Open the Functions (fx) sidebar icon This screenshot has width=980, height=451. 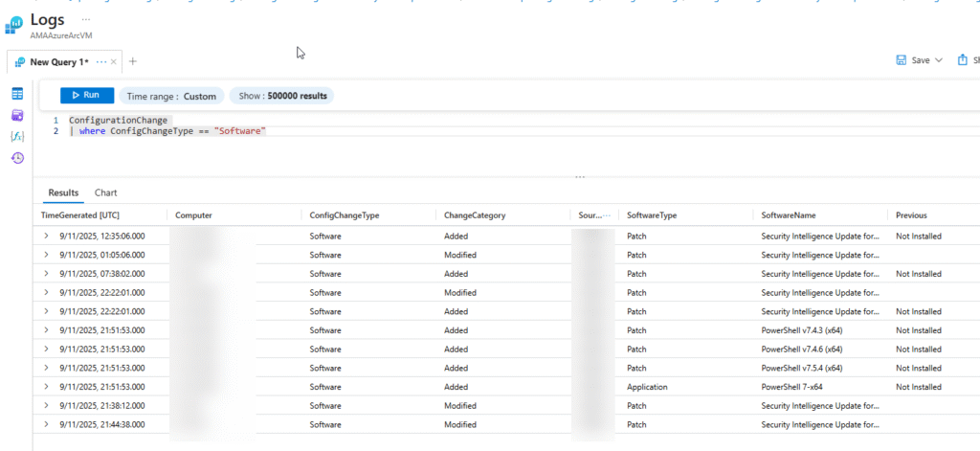17,136
